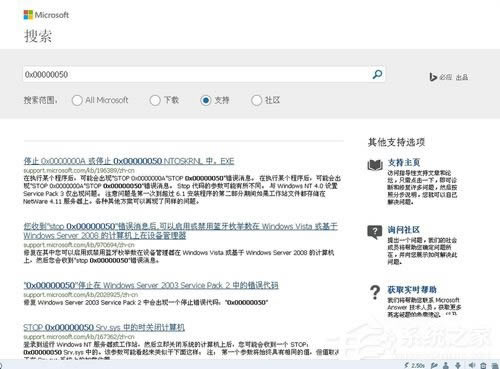Click the question bubble icon beside 询问社区

375,232
